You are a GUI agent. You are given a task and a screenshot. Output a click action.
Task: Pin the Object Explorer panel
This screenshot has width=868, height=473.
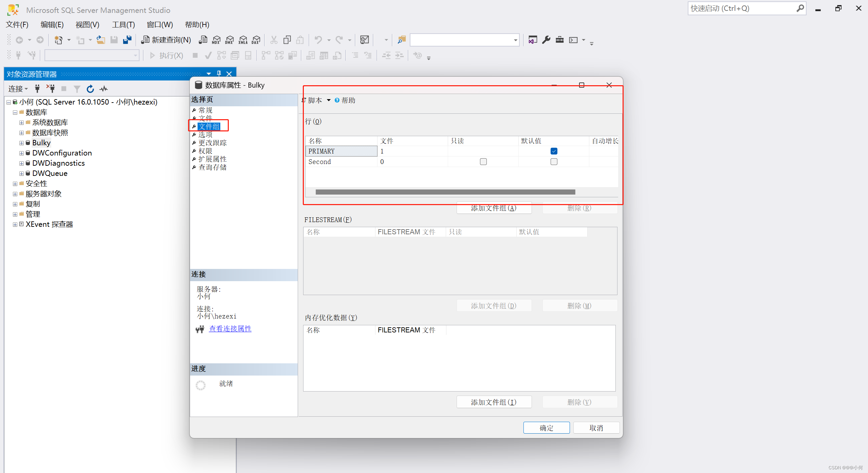click(x=219, y=73)
